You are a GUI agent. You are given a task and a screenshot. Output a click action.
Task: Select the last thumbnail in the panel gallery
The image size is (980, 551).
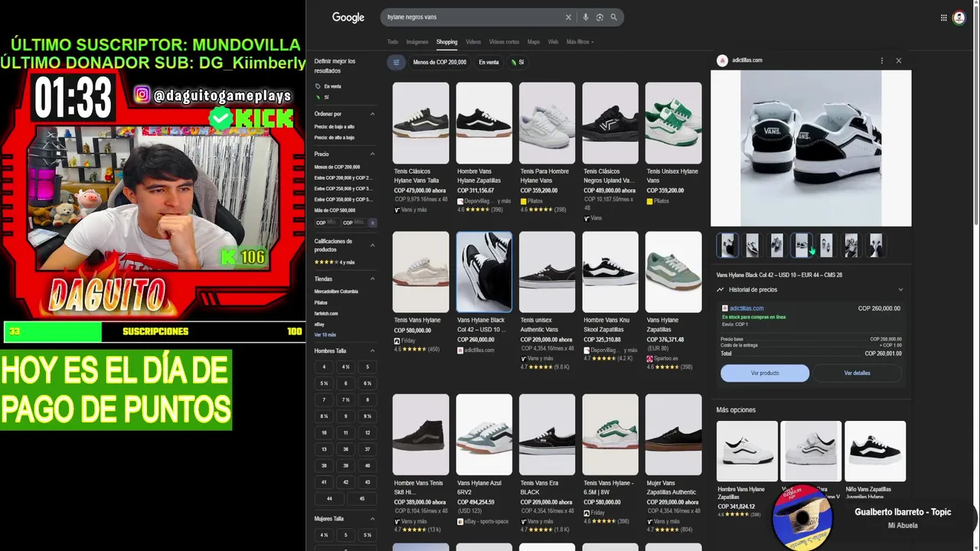[x=875, y=246]
